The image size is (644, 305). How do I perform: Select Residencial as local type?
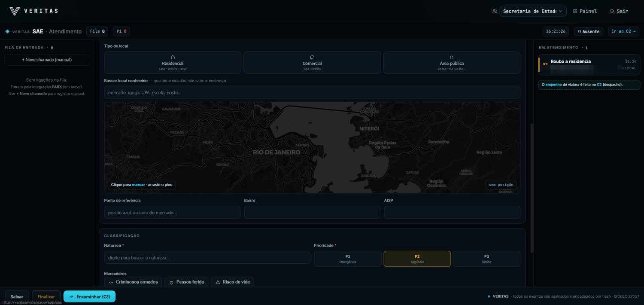173,63
